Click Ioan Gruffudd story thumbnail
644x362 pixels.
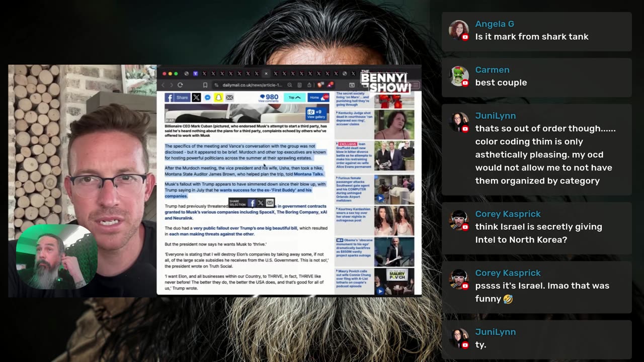394,156
